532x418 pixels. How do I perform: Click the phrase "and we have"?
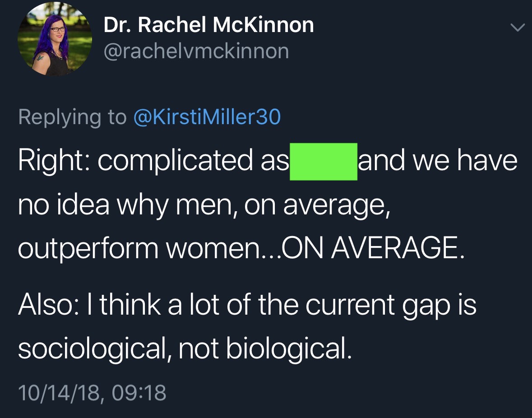point(438,161)
